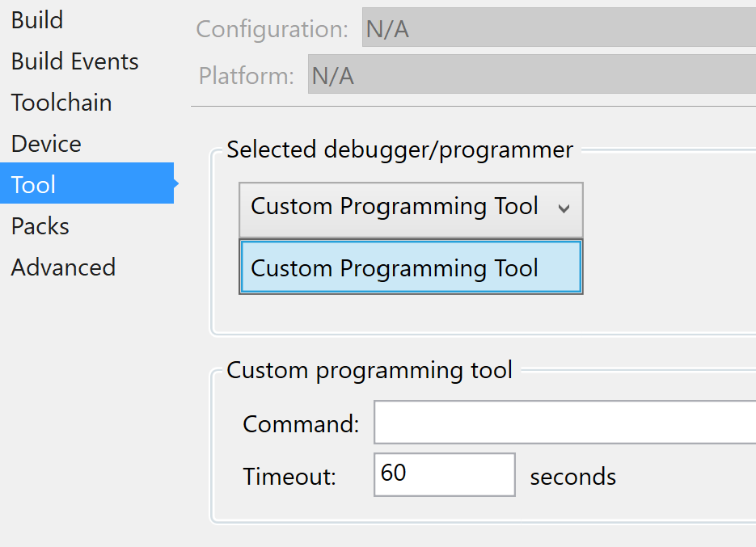Click the Timeout: label
This screenshot has height=547, width=756.
[x=289, y=476]
